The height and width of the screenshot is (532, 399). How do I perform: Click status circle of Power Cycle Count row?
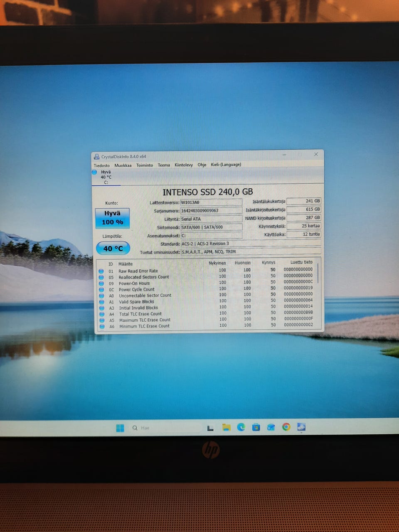click(101, 290)
